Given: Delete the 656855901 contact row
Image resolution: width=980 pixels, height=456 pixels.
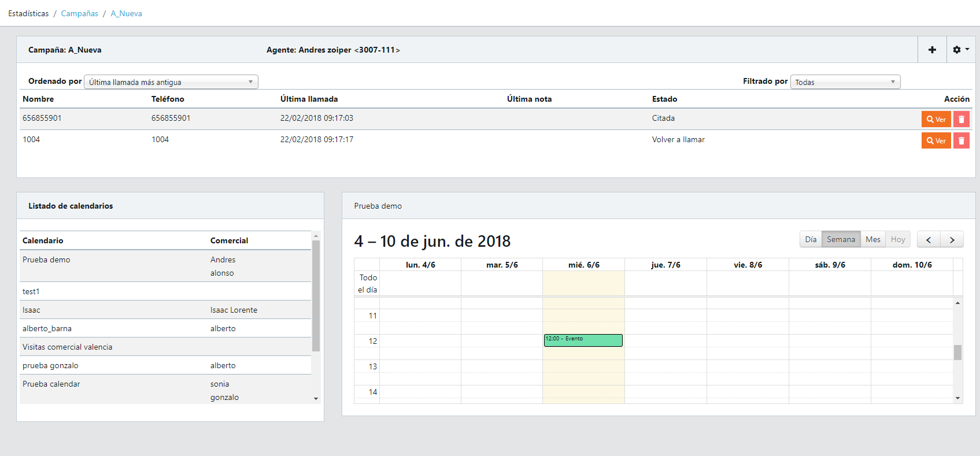Looking at the screenshot, I should (961, 119).
